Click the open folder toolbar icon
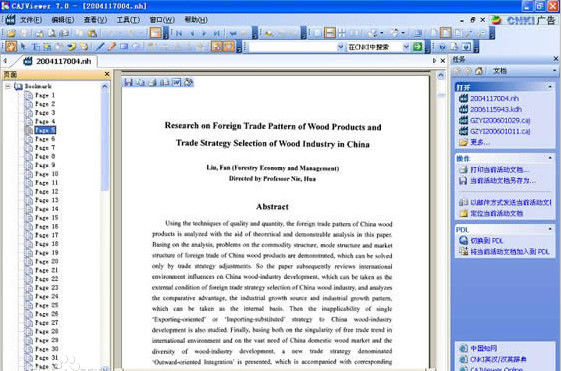562x371 pixels. [x=11, y=33]
